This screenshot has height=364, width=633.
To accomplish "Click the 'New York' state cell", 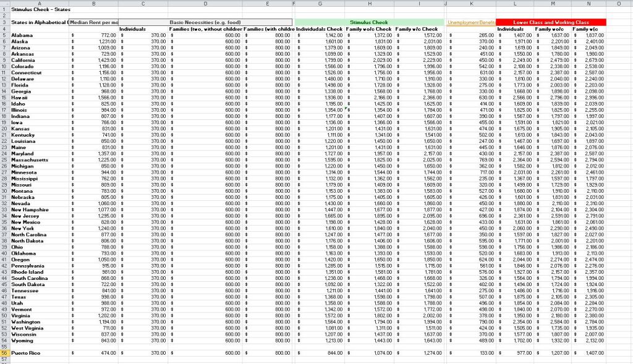I will [25, 228].
